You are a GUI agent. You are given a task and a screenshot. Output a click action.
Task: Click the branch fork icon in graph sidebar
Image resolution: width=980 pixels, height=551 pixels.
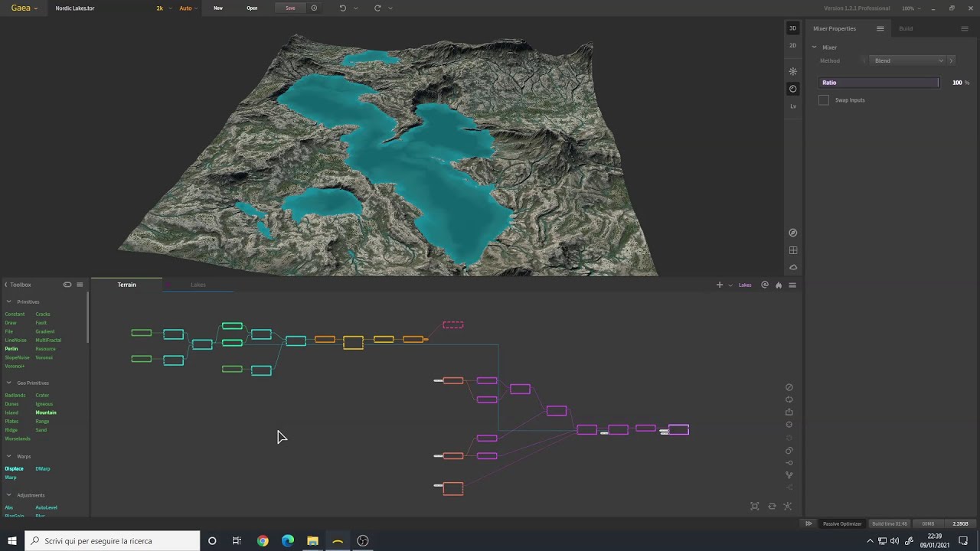(789, 475)
